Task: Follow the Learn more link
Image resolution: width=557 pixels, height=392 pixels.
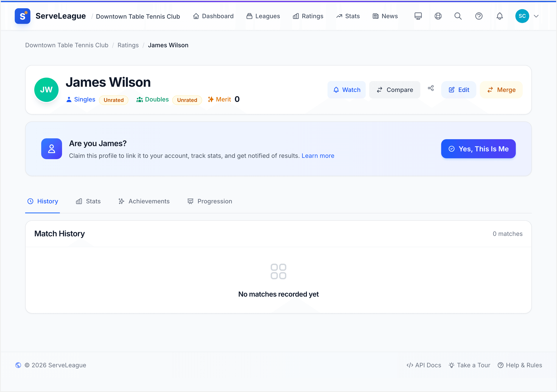Action: (x=318, y=156)
